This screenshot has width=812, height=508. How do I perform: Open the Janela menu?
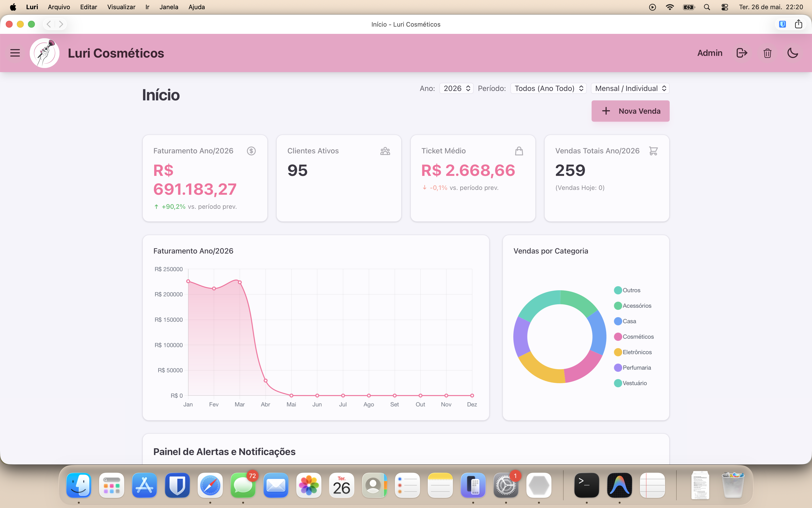(x=169, y=7)
